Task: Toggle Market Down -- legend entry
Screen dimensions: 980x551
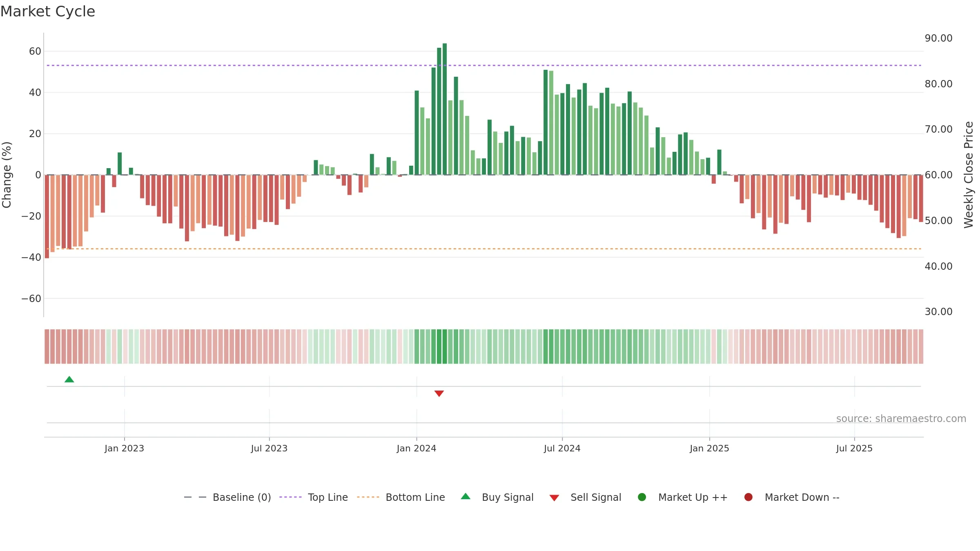Action: point(791,497)
